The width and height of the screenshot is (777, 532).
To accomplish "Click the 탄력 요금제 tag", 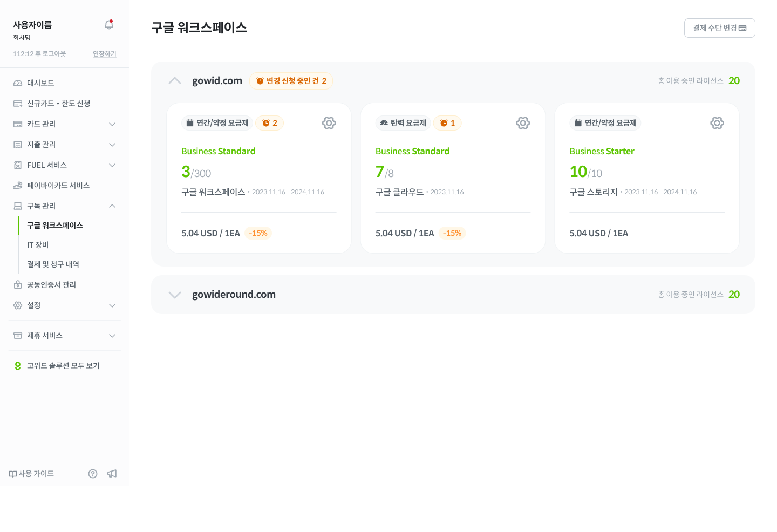I will [403, 123].
